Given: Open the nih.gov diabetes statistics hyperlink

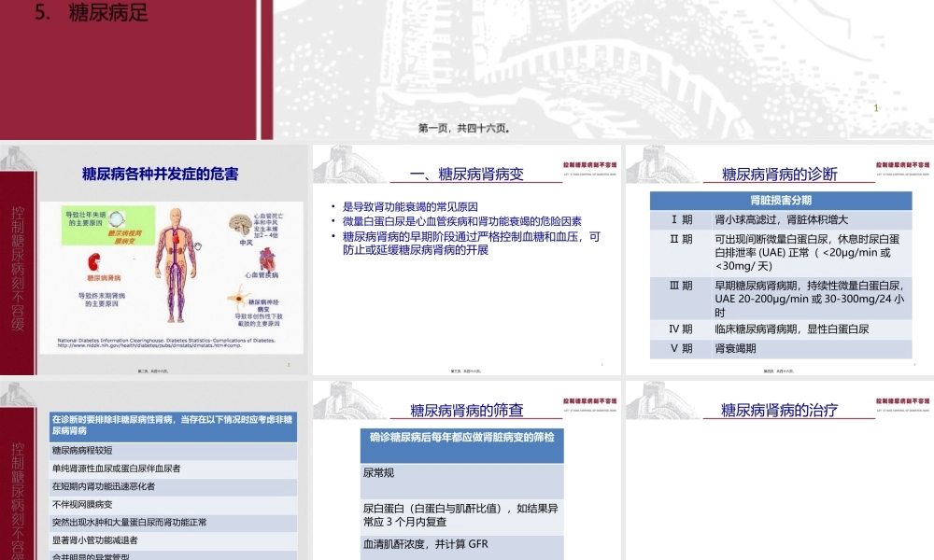Looking at the screenshot, I should click(149, 346).
